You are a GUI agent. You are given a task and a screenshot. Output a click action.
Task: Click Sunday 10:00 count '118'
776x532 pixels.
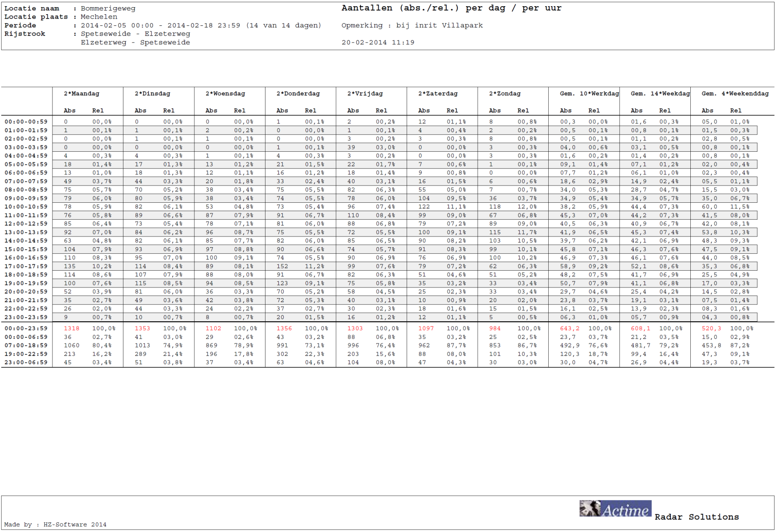[x=495, y=207]
